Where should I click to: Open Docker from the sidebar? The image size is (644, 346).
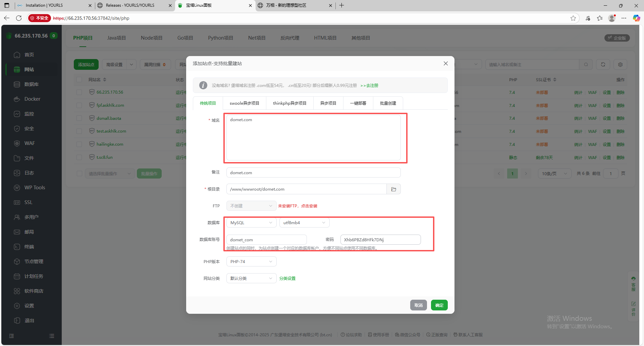32,99
